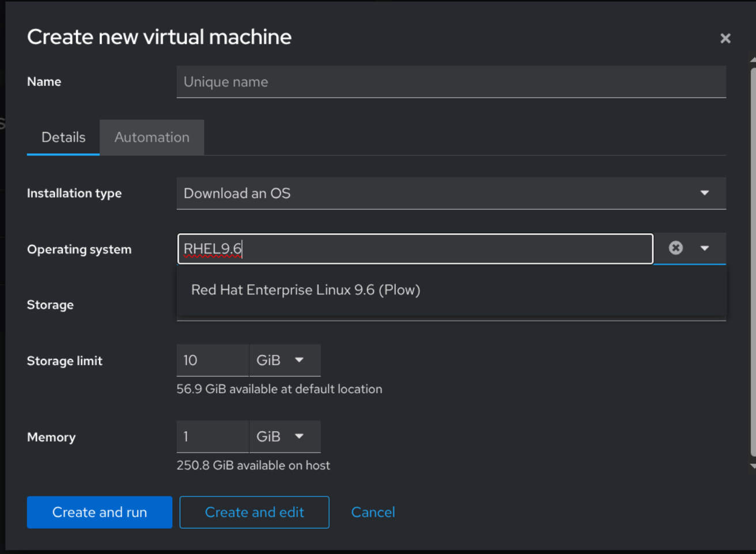Close the Create new virtual machine dialog
Viewport: 756px width, 554px height.
pyautogui.click(x=725, y=39)
